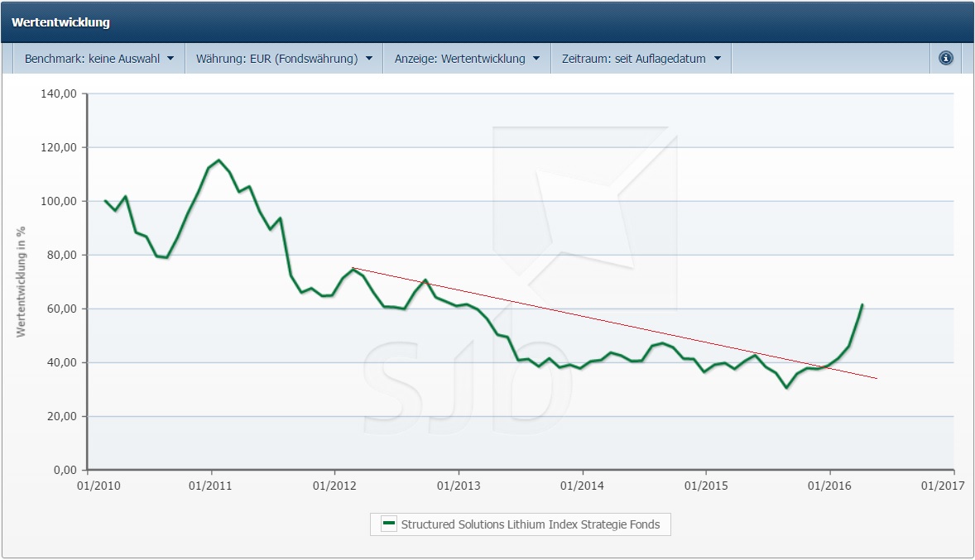
Task: Click the 140,00 y-axis value
Action: [59, 93]
